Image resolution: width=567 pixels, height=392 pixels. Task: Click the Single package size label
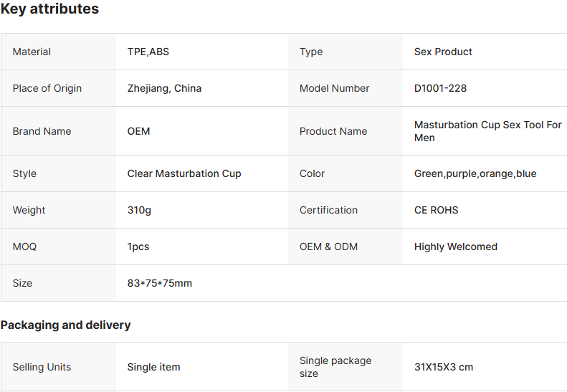[335, 367]
